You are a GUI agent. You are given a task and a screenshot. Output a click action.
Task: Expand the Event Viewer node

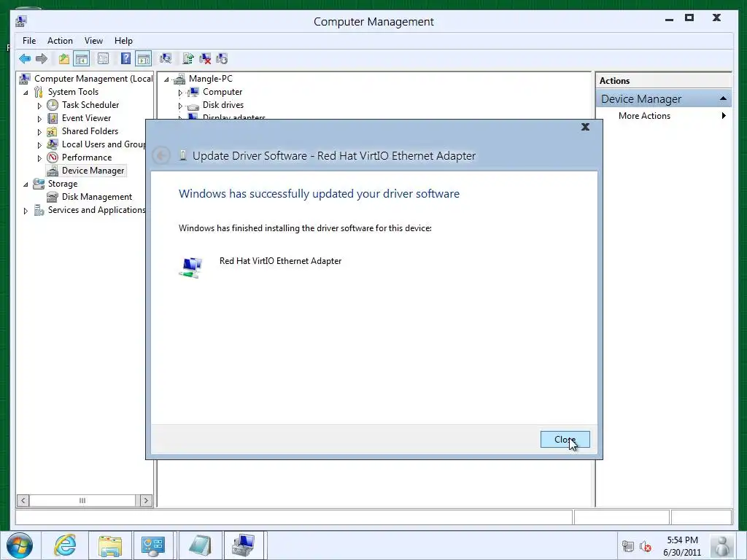39,119
